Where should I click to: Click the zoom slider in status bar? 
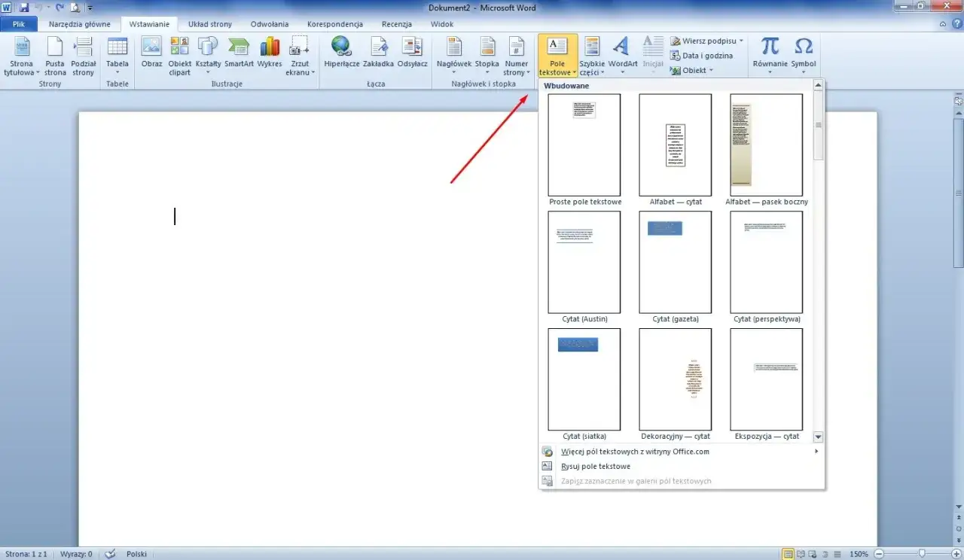coord(921,554)
